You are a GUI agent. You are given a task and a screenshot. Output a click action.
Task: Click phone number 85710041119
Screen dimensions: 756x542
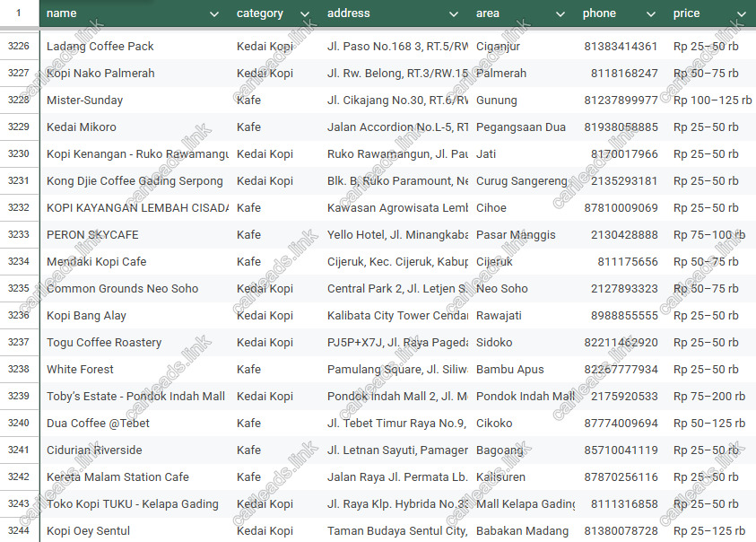click(x=621, y=450)
